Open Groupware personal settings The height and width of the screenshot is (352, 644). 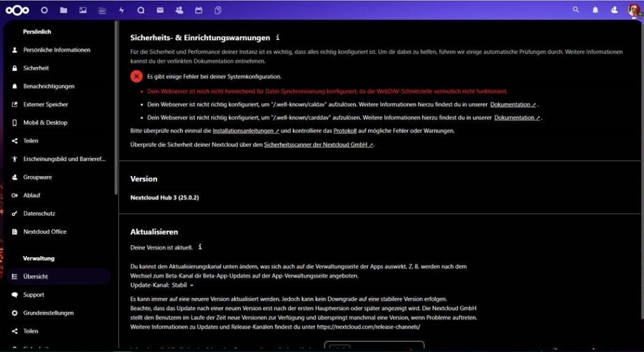(37, 177)
